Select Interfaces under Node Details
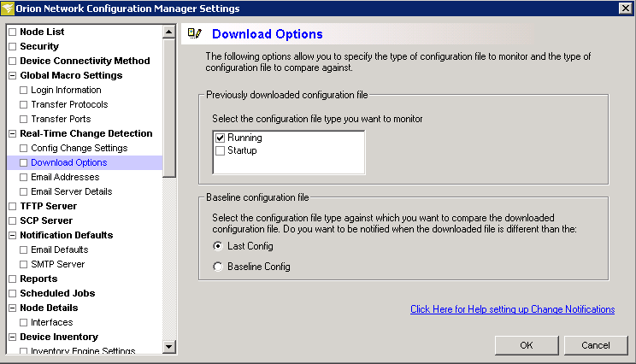The height and width of the screenshot is (364, 636). [52, 323]
